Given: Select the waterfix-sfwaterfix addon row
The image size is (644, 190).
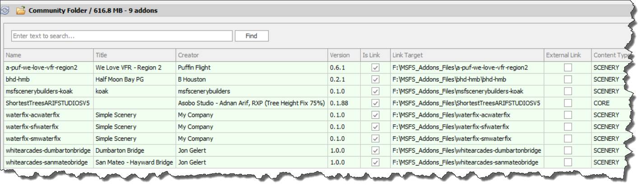Looking at the screenshot, I should point(33,127).
